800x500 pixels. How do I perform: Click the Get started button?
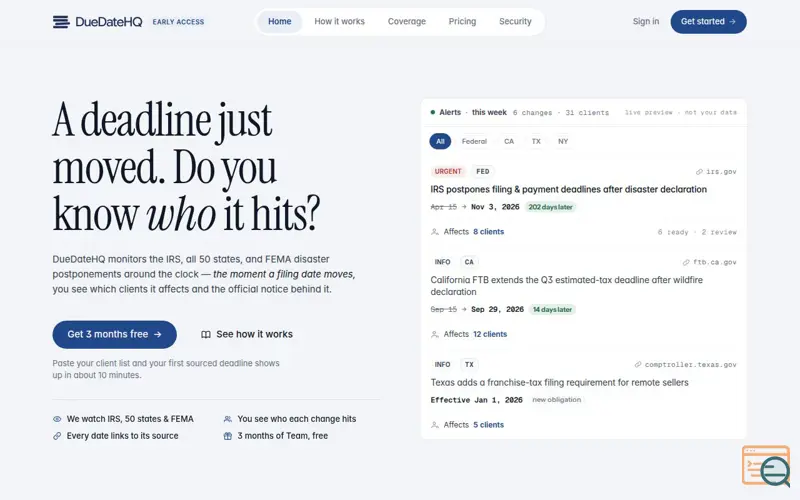point(708,21)
